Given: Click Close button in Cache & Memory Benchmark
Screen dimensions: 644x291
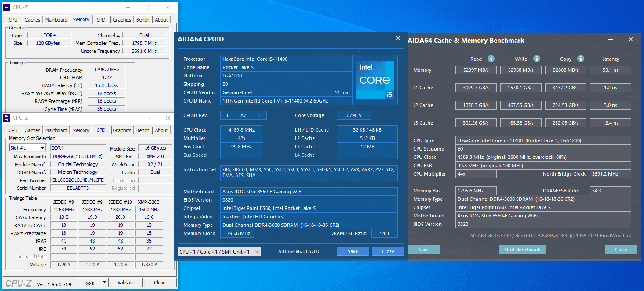Looking at the screenshot, I should [x=621, y=250].
